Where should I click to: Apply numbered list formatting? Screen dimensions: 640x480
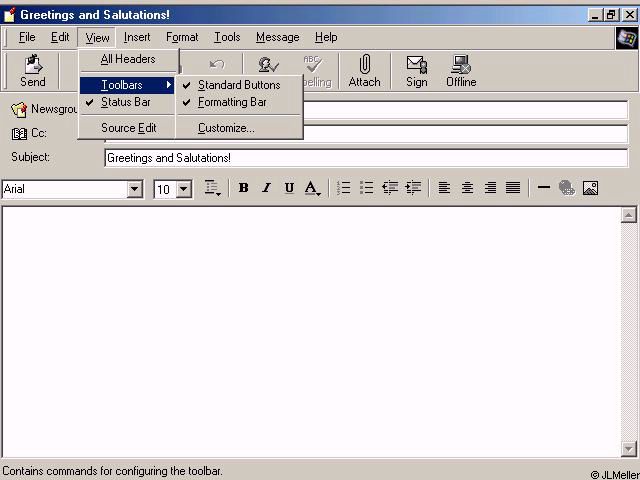tap(344, 188)
